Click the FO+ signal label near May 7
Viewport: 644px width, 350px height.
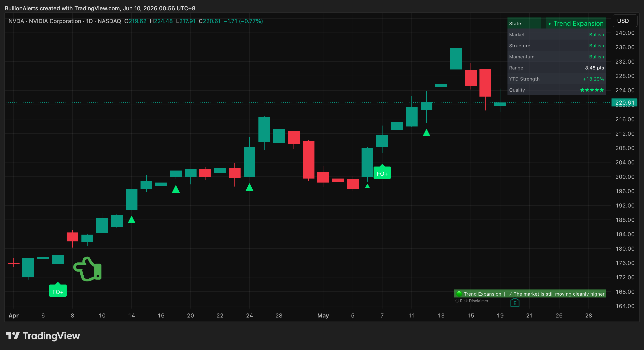(382, 172)
